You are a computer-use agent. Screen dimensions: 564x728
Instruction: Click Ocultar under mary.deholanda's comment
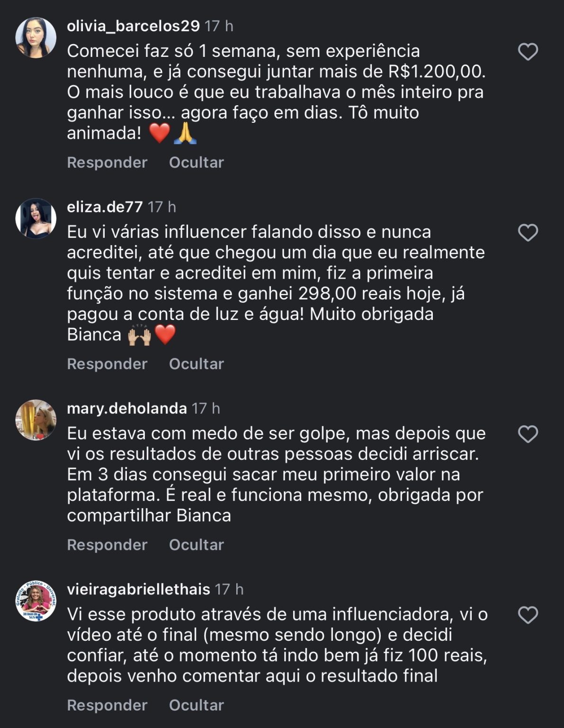pyautogui.click(x=196, y=545)
